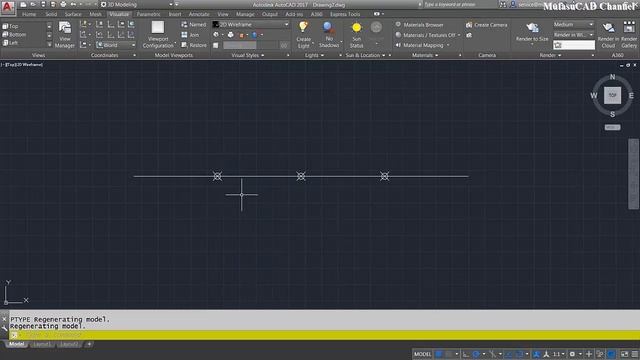Open the Insert ribbon tab
This screenshot has width=640, height=360.
(x=175, y=14)
